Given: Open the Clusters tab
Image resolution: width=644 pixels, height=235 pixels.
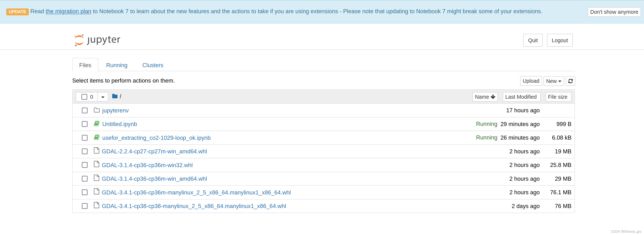Looking at the screenshot, I should pos(153,65).
